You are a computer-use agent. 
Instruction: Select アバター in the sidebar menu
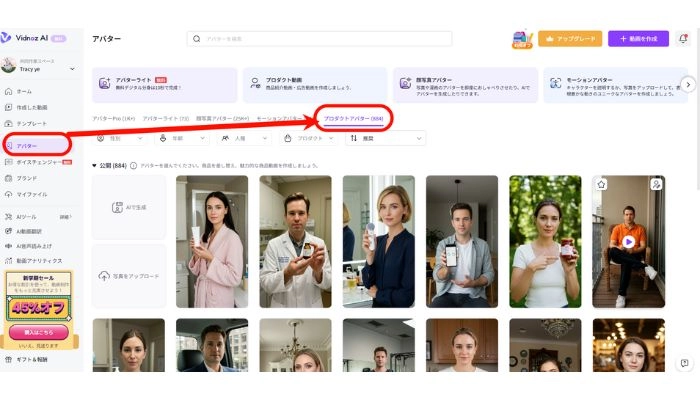click(x=37, y=146)
